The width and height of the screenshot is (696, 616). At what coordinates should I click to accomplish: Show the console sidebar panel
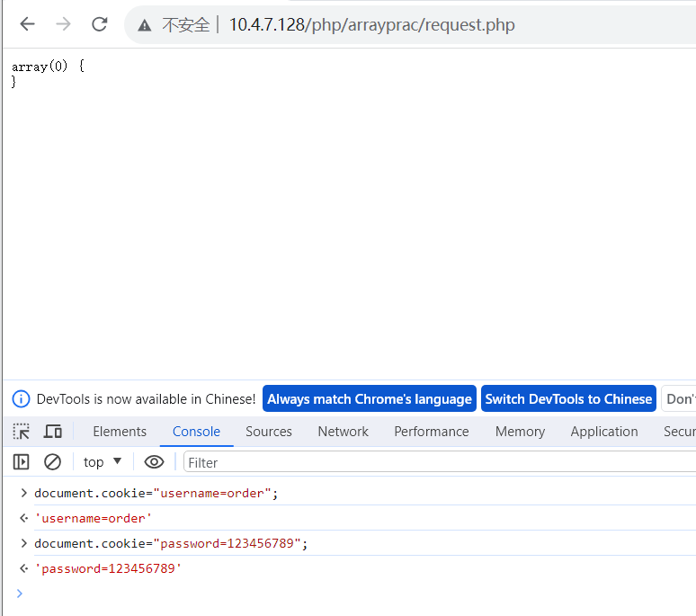click(22, 462)
